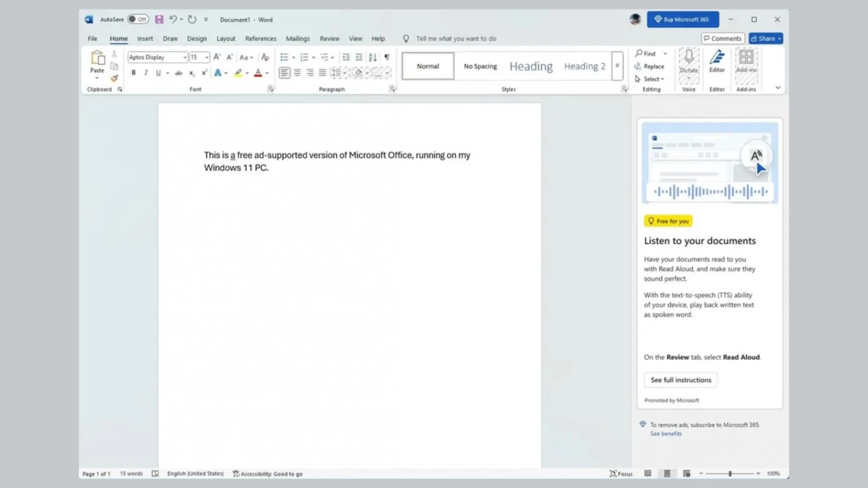The width and height of the screenshot is (868, 488).
Task: Apply subscript formatting
Action: pos(192,73)
